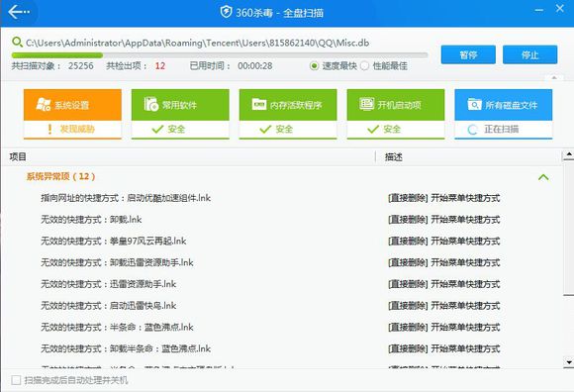
Task: Close the 360杀毒 window
Action: [560, 9]
